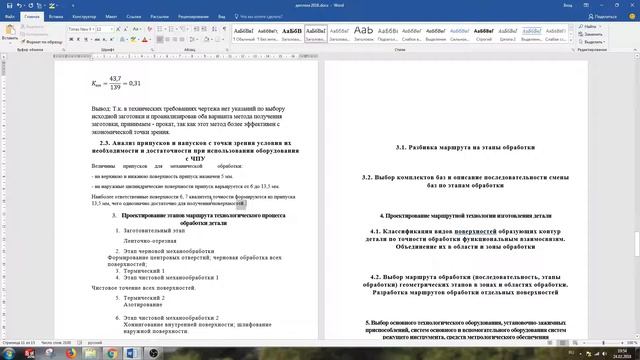Click the Format Painter (Формат по образцу) button
Image resolution: width=640 pixels, height=360 pixels.
pyautogui.click(x=42, y=42)
